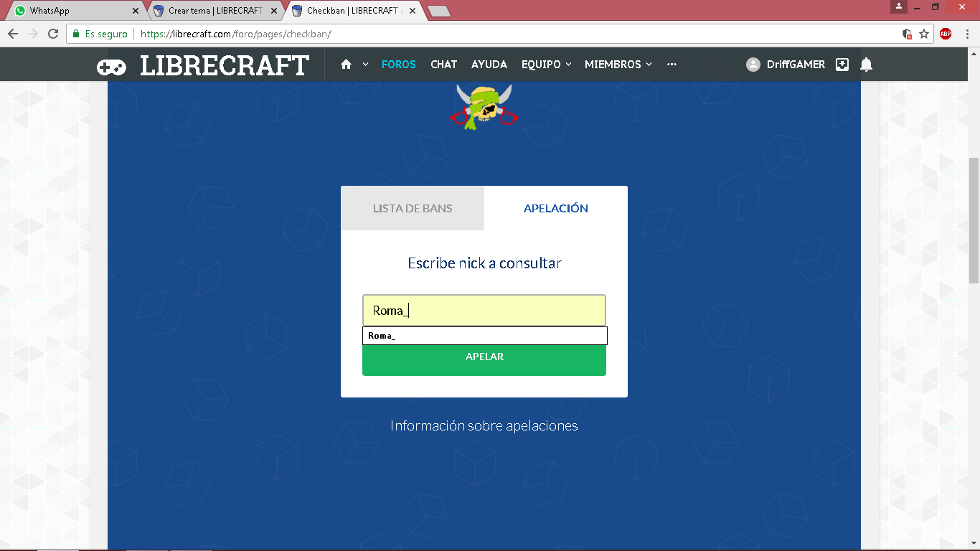980x551 pixels.
Task: Click the blocked content shield icon in address bar
Action: point(907,34)
